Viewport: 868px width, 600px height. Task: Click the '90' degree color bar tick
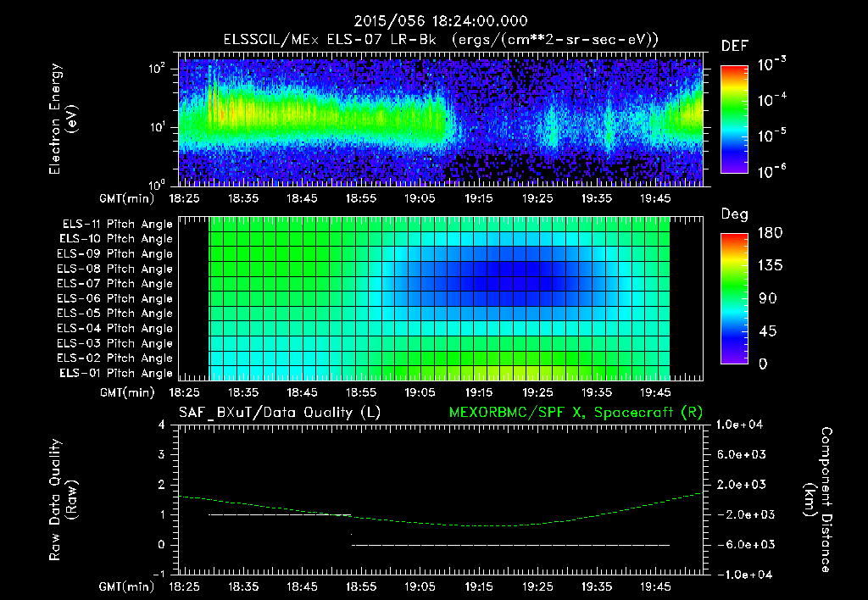pyautogui.click(x=768, y=299)
